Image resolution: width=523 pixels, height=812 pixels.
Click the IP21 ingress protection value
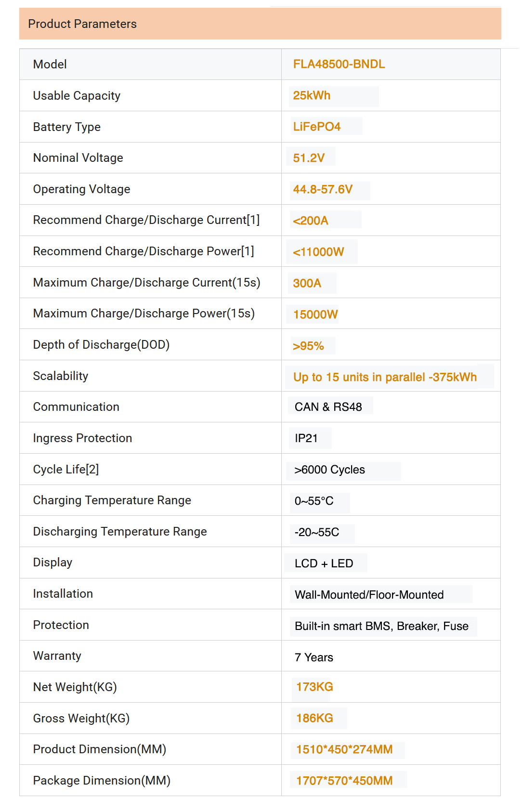coord(306,438)
